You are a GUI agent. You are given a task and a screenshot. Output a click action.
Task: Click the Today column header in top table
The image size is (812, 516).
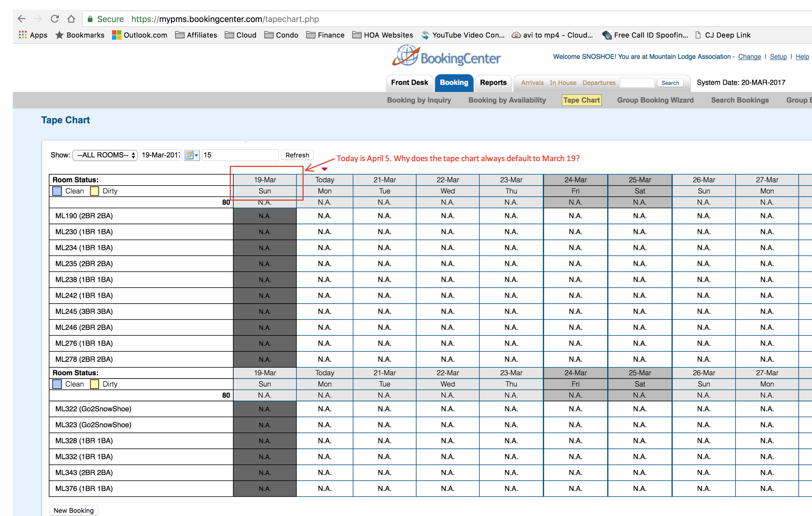324,180
